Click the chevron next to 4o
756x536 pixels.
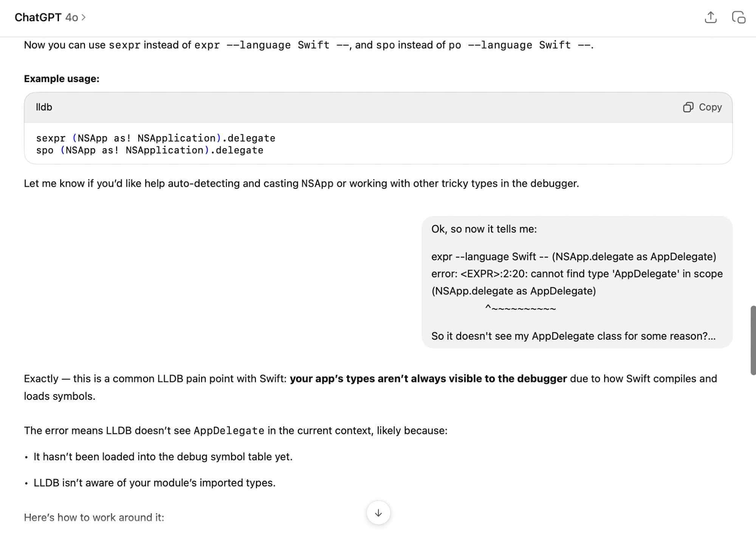tap(84, 17)
